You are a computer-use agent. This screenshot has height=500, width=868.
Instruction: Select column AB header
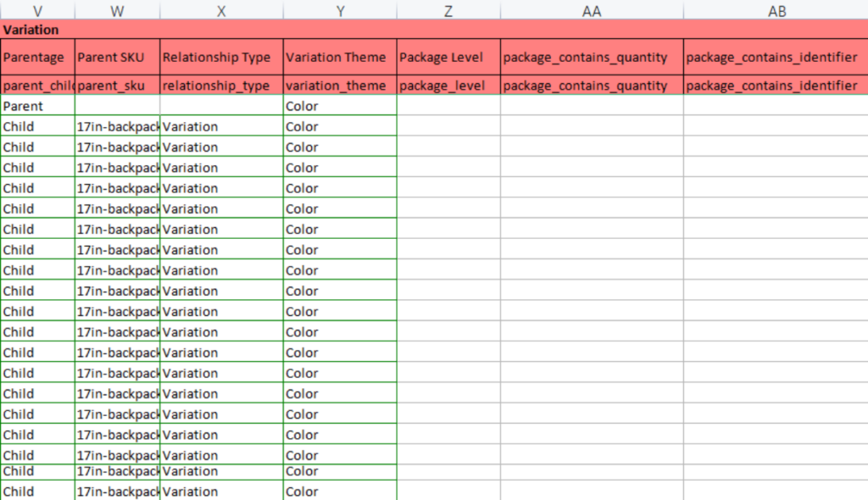[x=776, y=10]
